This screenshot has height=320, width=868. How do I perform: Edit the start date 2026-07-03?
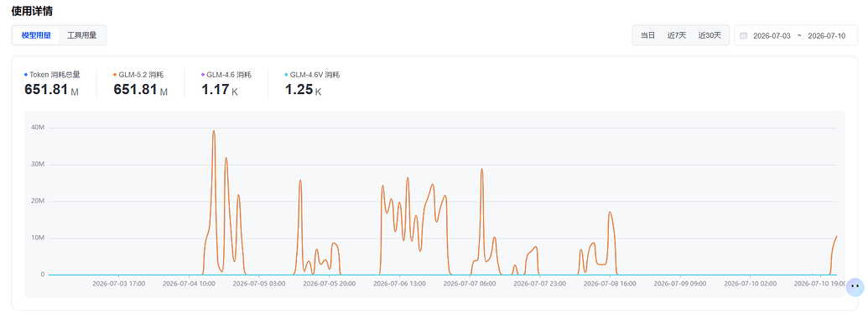pos(772,35)
